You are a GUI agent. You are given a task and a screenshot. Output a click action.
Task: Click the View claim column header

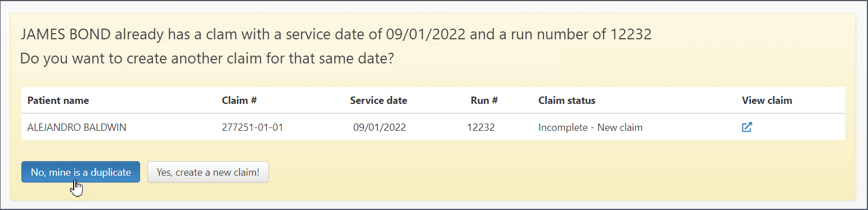[x=767, y=101]
